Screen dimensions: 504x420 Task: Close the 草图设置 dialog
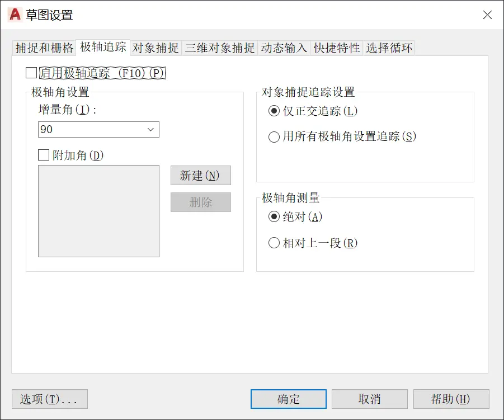[487, 15]
